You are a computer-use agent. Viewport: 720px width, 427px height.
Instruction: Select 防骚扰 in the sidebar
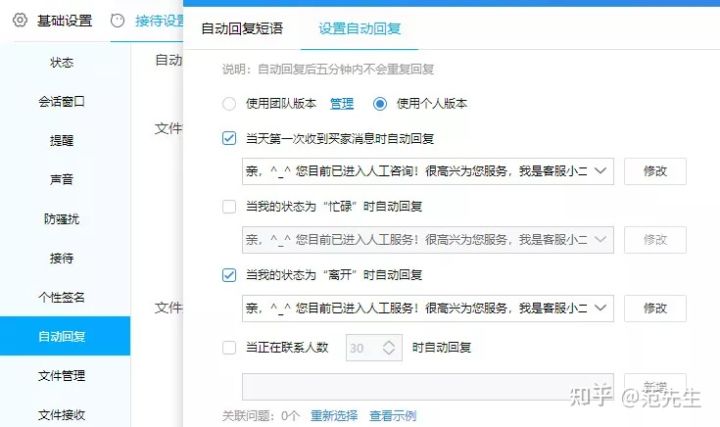(x=62, y=219)
